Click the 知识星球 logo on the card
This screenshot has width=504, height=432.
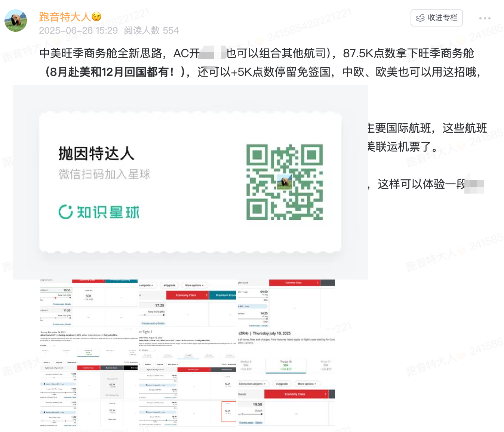click(99, 212)
